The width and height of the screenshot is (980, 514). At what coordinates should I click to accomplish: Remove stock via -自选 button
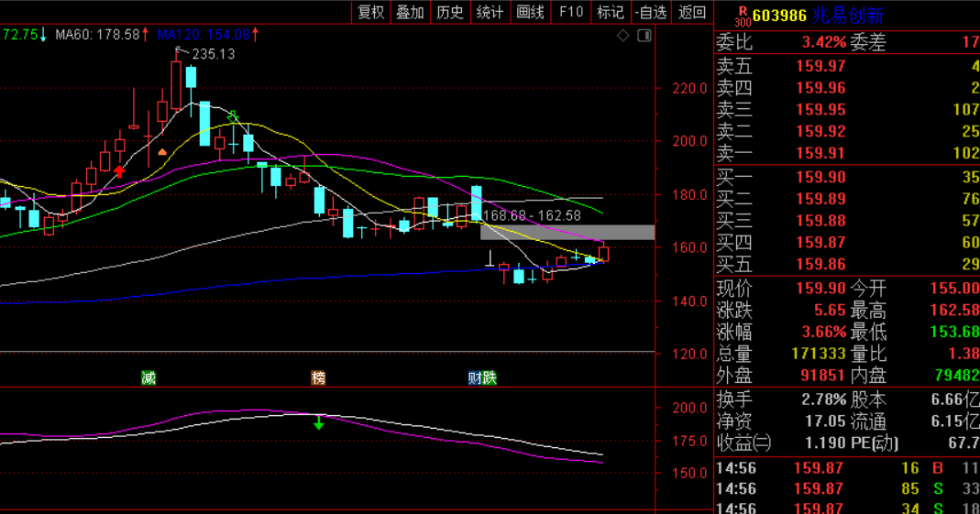click(x=650, y=12)
